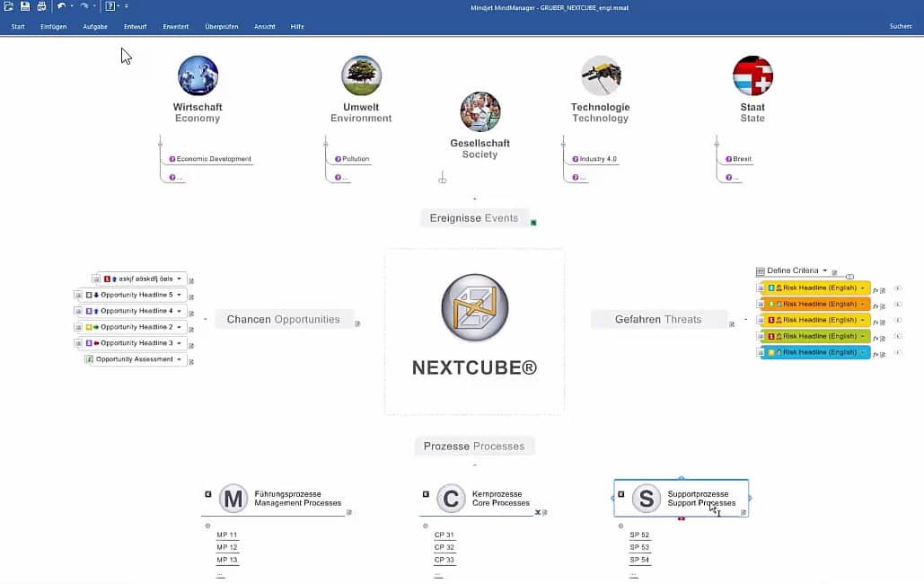The width and height of the screenshot is (924, 584).
Task: Click the M icon on the Führungsprozesse topic
Action: (233, 499)
